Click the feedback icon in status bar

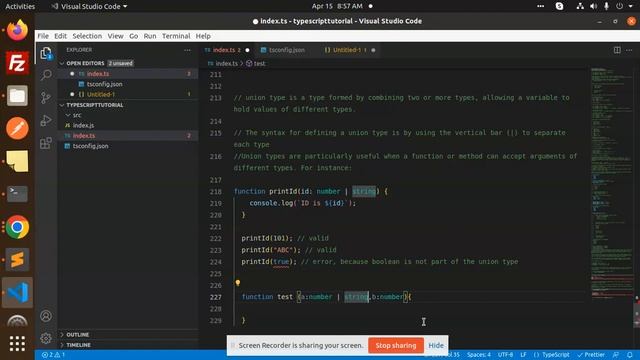(x=616, y=355)
